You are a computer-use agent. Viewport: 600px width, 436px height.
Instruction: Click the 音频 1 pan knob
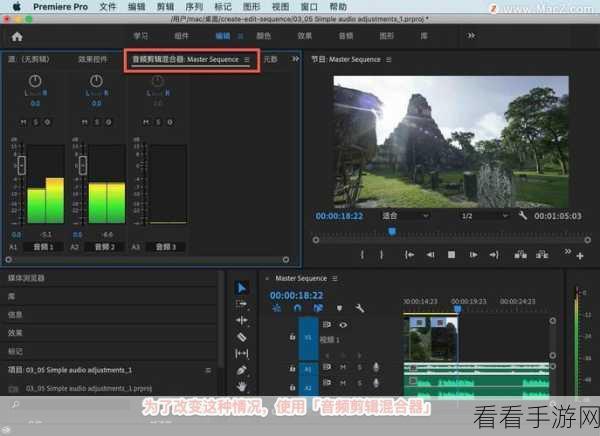35,81
